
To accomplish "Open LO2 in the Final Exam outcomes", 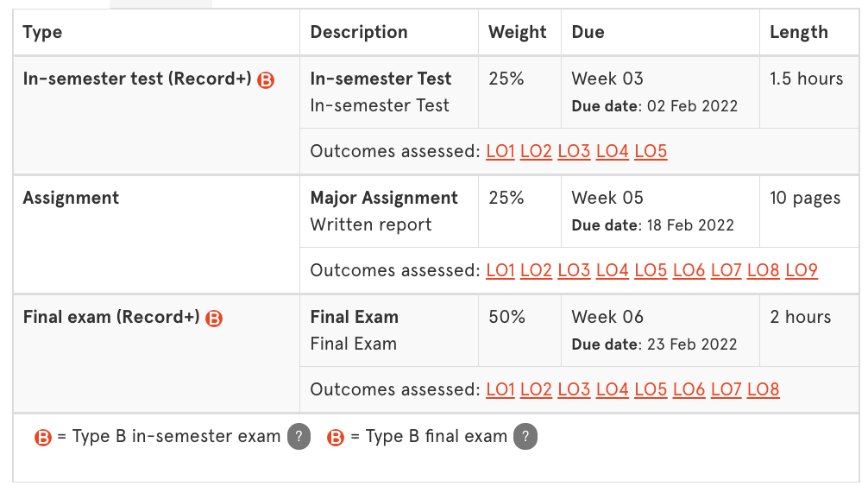I will click(x=536, y=389).
